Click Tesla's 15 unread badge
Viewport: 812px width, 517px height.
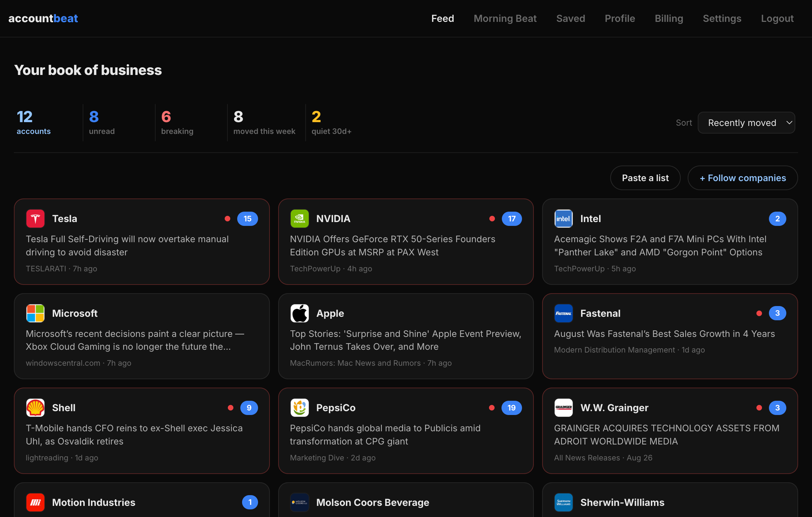coord(247,219)
